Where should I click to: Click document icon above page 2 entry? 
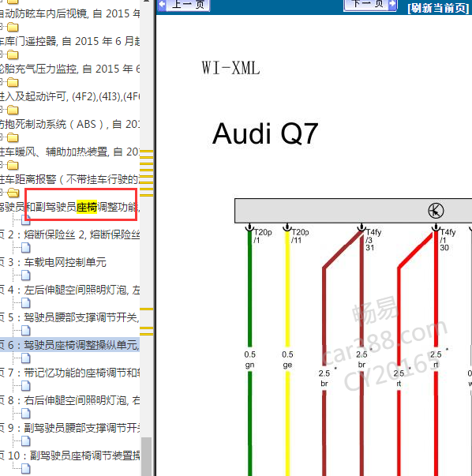click(x=26, y=220)
